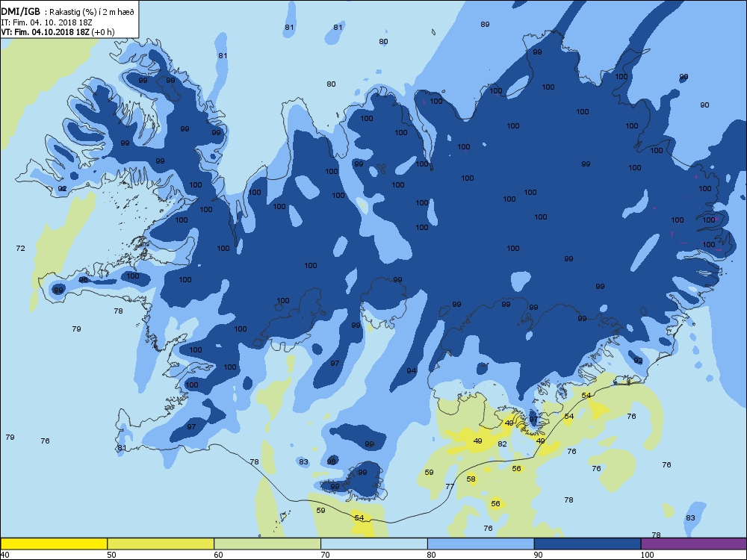The width and height of the screenshot is (747, 560).
Task: Click the 'IT: Fim. 04. 10. 2018 18Z' line
Action: tap(46, 22)
